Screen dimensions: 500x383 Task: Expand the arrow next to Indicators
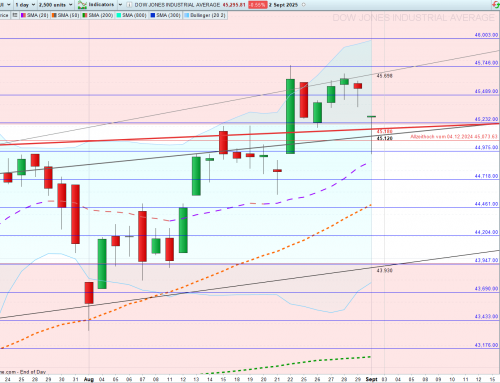120,5
